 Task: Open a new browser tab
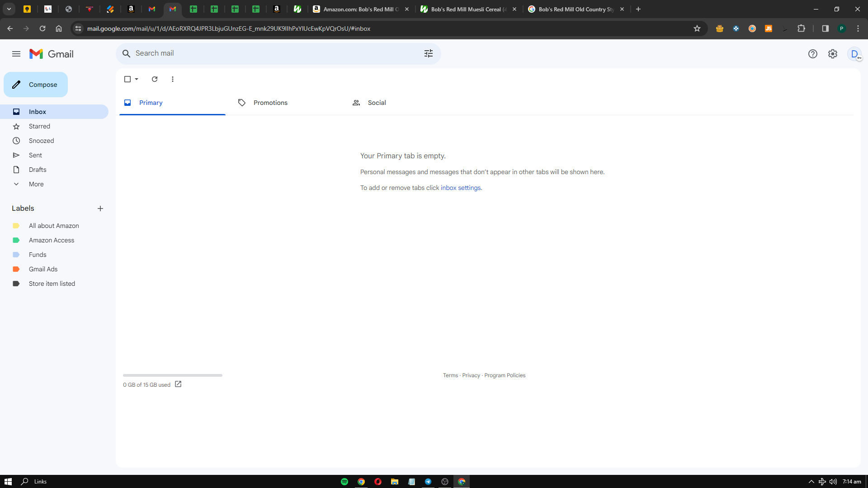tap(638, 9)
